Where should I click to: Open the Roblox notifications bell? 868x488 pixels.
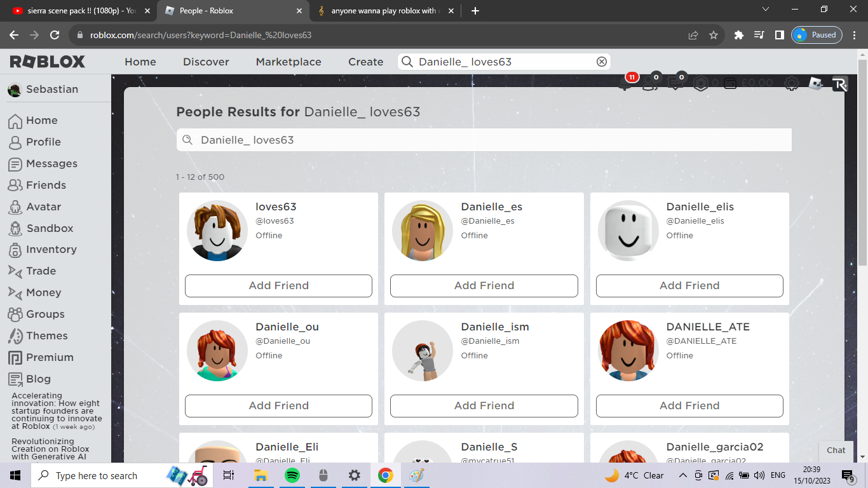pyautogui.click(x=625, y=84)
